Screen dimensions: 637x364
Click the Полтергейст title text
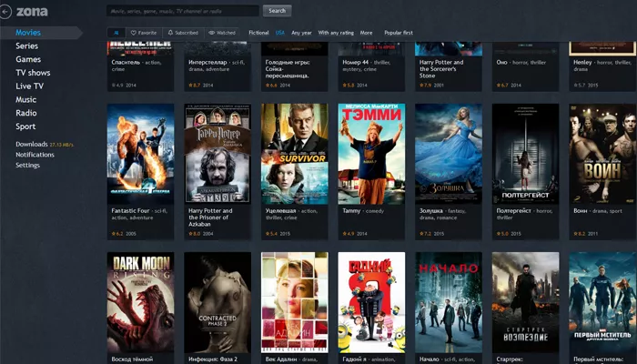[x=513, y=211]
